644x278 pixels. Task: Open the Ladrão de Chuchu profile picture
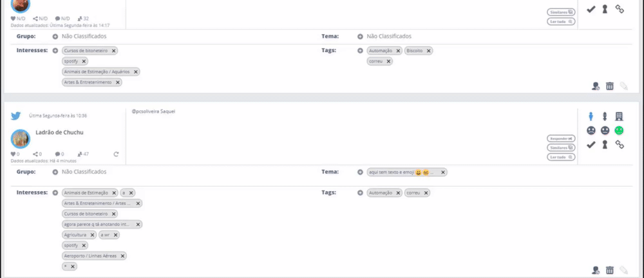click(21, 138)
